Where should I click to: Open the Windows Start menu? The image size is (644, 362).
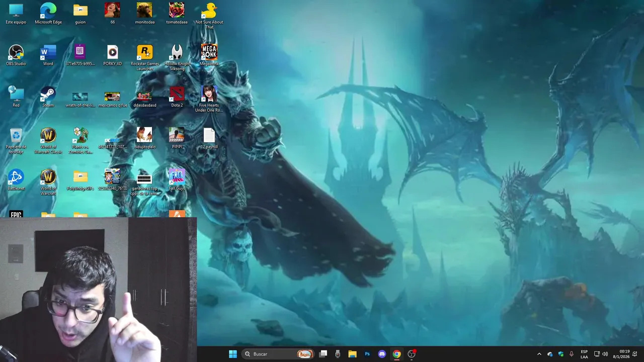click(x=233, y=354)
